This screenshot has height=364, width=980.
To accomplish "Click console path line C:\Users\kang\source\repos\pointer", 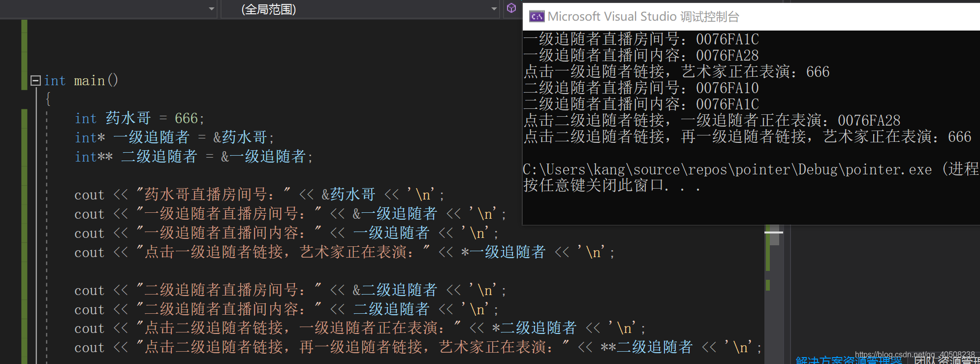I will point(751,169).
